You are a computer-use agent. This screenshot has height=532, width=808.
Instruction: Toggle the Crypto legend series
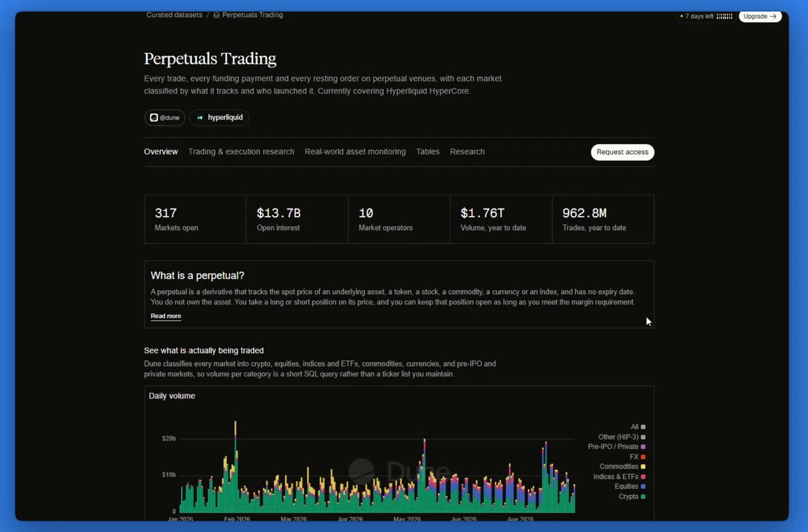[x=632, y=496]
